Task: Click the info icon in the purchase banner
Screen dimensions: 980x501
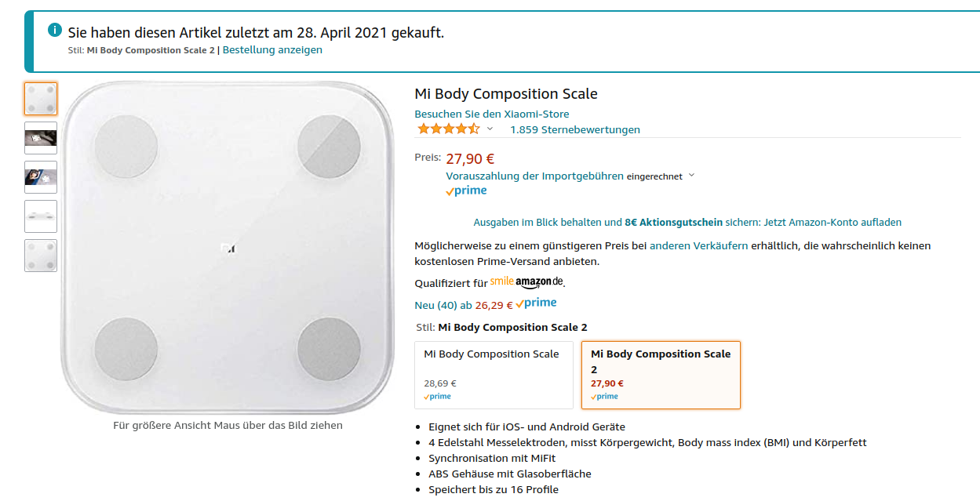Action: (x=55, y=30)
